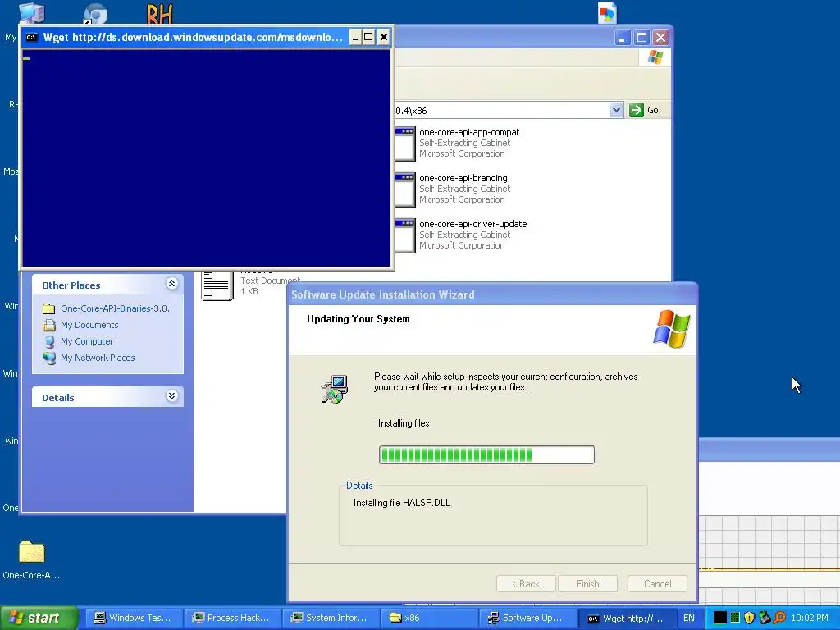This screenshot has height=630, width=840.
Task: Click the green grid memory tray icon
Action: pos(735,618)
